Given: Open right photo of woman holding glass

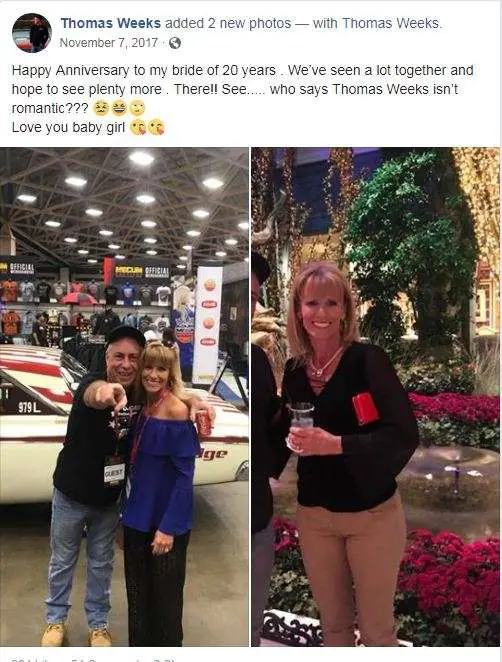Looking at the screenshot, I should tap(375, 396).
